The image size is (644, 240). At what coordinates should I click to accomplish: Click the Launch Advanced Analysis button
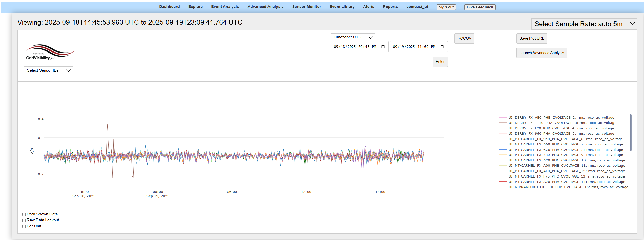[541, 53]
